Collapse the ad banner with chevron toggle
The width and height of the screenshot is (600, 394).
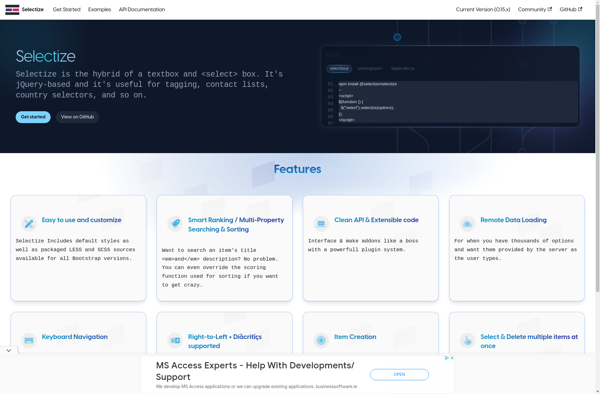tap(8, 350)
